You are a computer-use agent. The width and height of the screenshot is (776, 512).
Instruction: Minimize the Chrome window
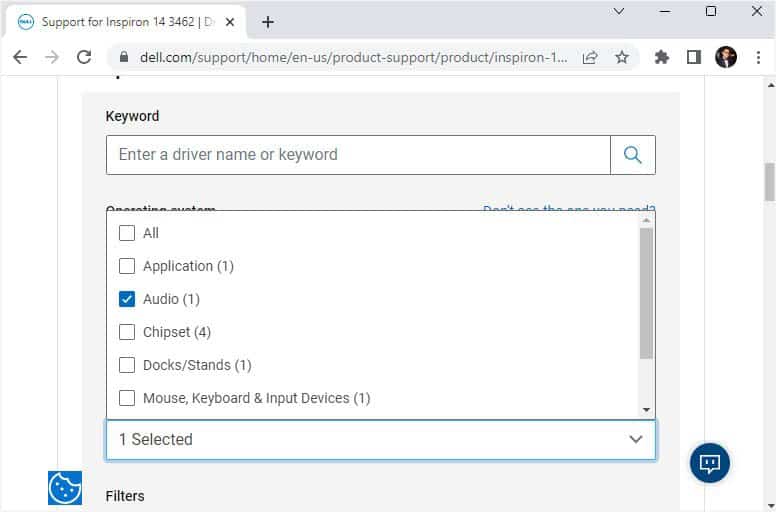tap(665, 11)
